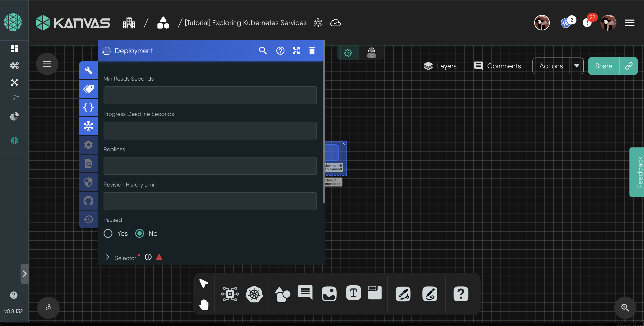
Task: Select the Yes radio for Paused
Action: click(x=108, y=233)
